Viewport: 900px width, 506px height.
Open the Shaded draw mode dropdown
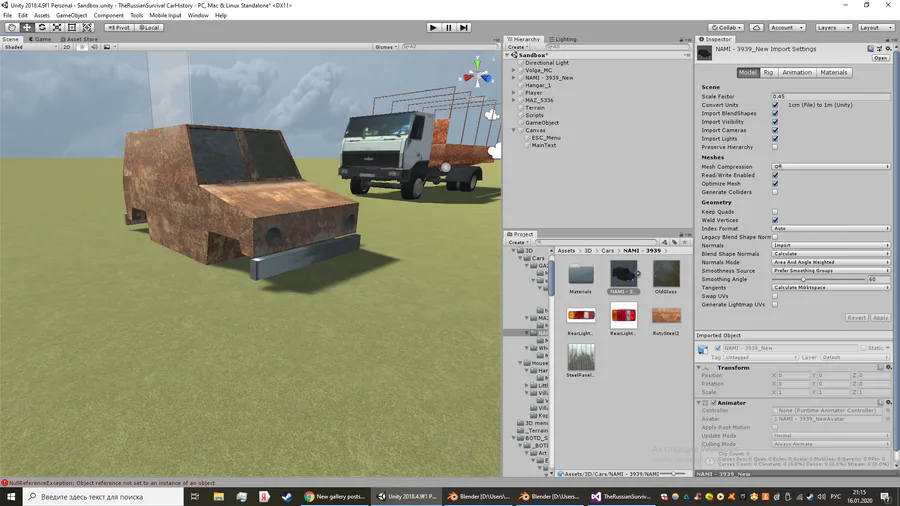[x=30, y=47]
